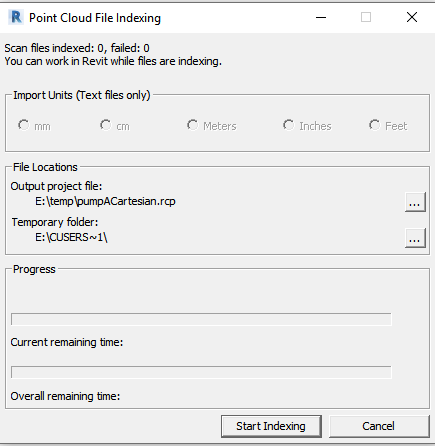The image size is (435, 446).
Task: Click the Point Cloud File Indexing title
Action: (x=95, y=18)
